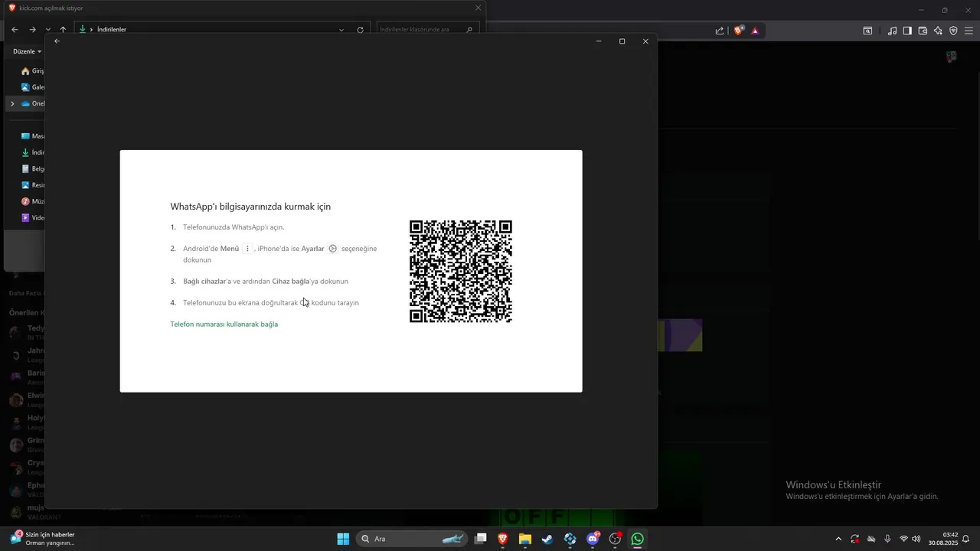Open the Düzenle dropdown menu
Image resolution: width=980 pixels, height=551 pixels.
click(x=28, y=51)
